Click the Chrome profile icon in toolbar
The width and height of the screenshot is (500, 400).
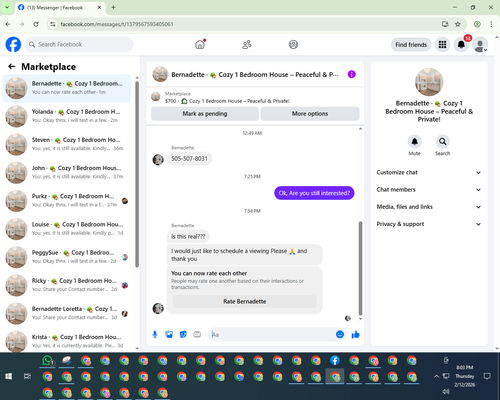click(477, 24)
